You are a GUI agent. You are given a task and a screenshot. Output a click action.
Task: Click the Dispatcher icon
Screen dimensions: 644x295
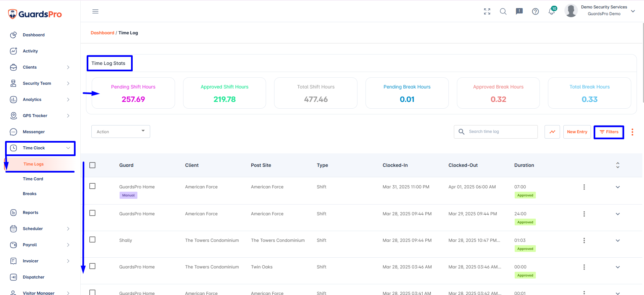(x=13, y=277)
